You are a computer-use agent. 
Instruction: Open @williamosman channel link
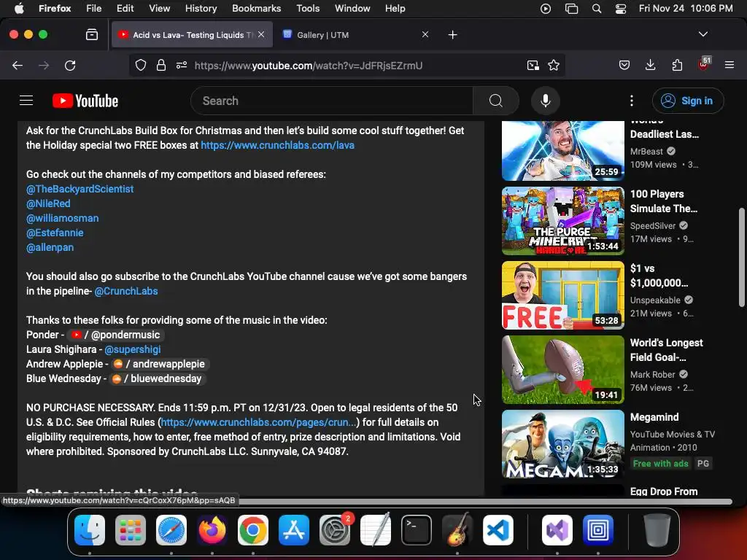(63, 218)
